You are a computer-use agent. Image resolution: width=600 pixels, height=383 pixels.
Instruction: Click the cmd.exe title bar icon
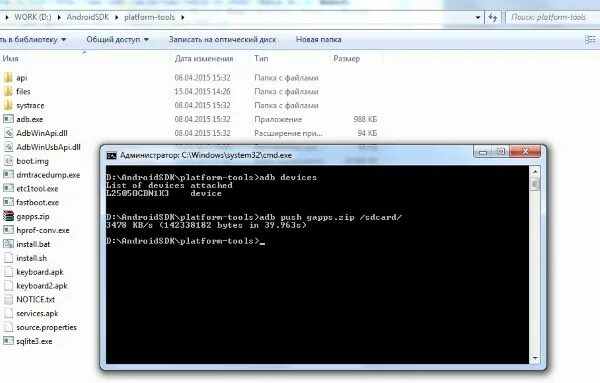(x=111, y=155)
